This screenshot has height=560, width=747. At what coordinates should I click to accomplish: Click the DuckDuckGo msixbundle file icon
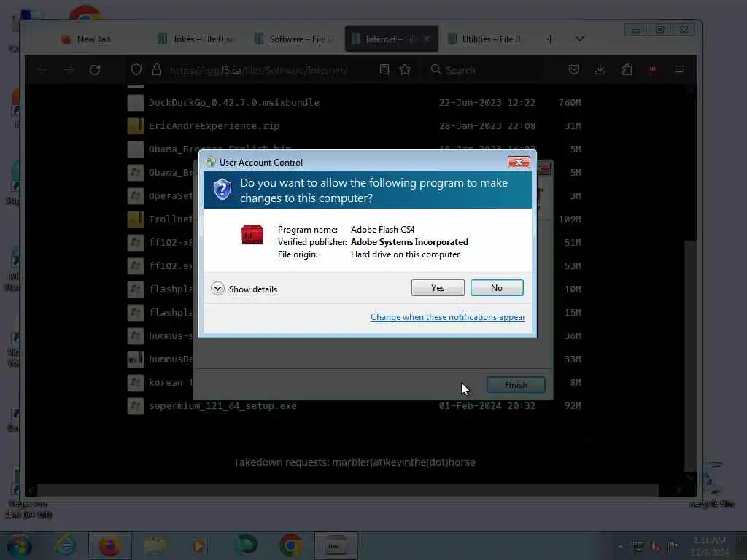pyautogui.click(x=135, y=102)
